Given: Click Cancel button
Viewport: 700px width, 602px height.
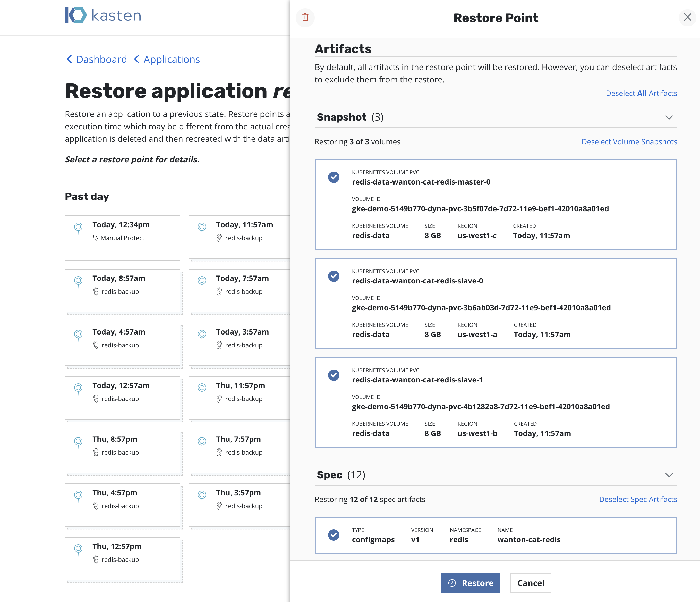Looking at the screenshot, I should [x=530, y=583].
